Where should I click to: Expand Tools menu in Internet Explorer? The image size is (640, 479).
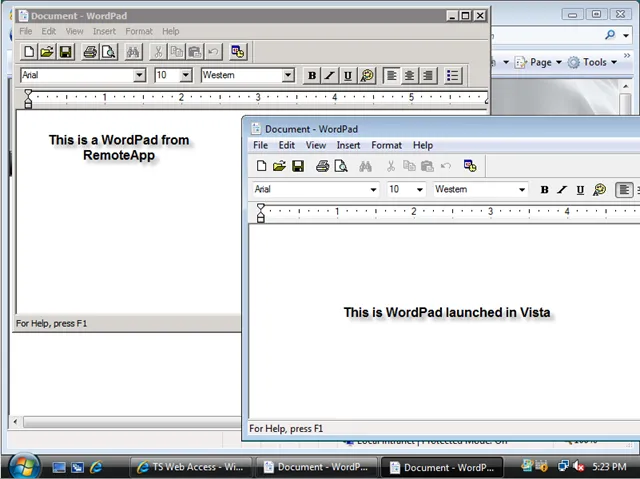[592, 62]
